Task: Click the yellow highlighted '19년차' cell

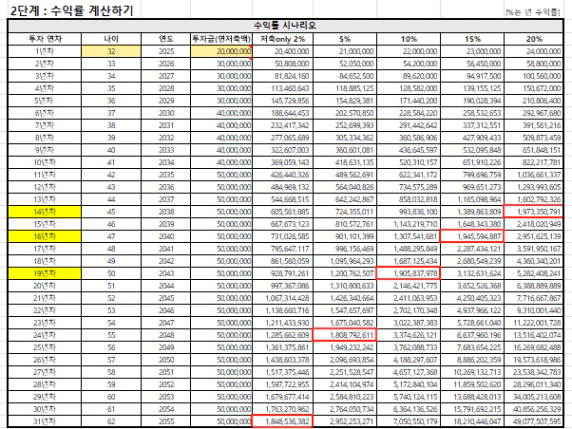Action: (x=45, y=273)
